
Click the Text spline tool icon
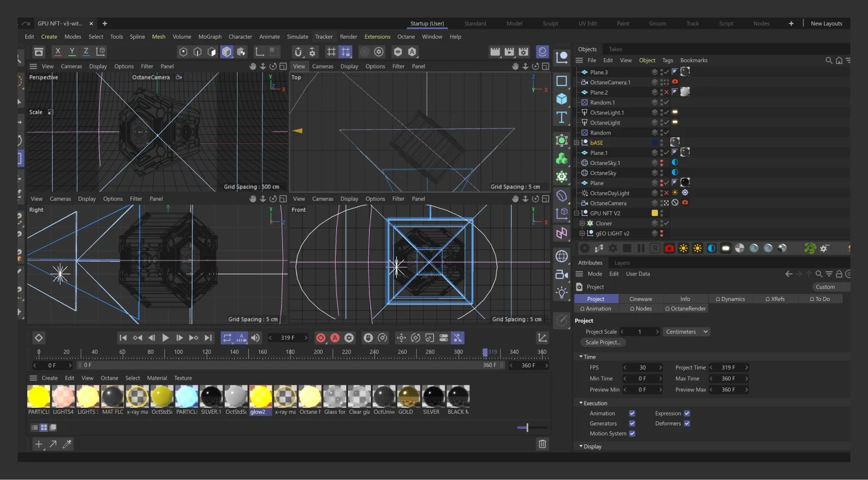click(x=562, y=117)
